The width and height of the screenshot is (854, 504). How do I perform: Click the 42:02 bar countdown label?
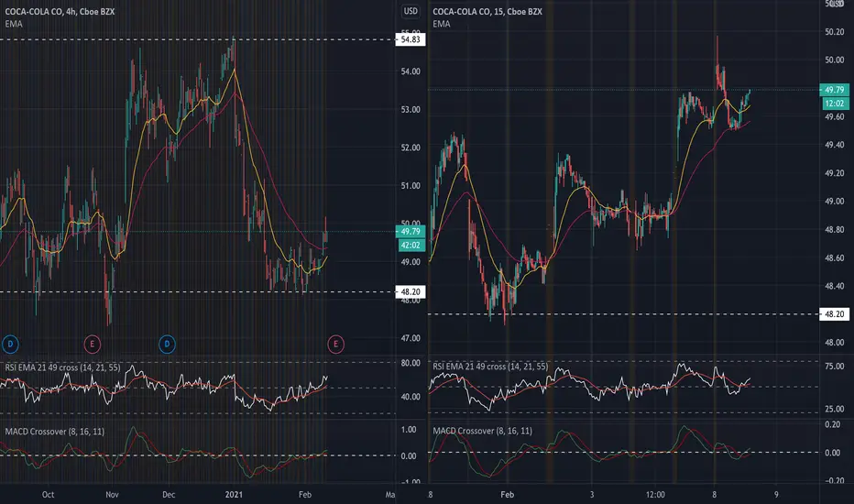pos(411,246)
